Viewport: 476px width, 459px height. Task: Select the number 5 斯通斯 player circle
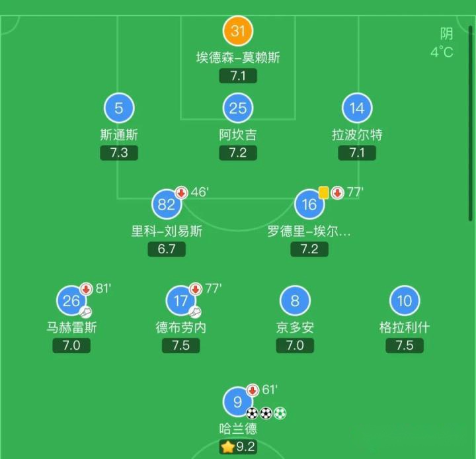pyautogui.click(x=119, y=108)
